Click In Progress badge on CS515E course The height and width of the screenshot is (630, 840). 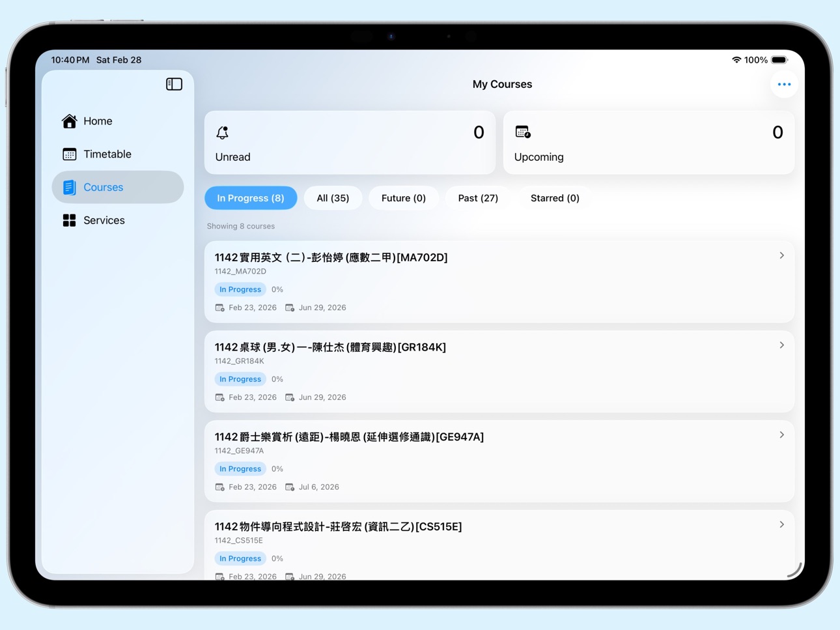point(240,558)
